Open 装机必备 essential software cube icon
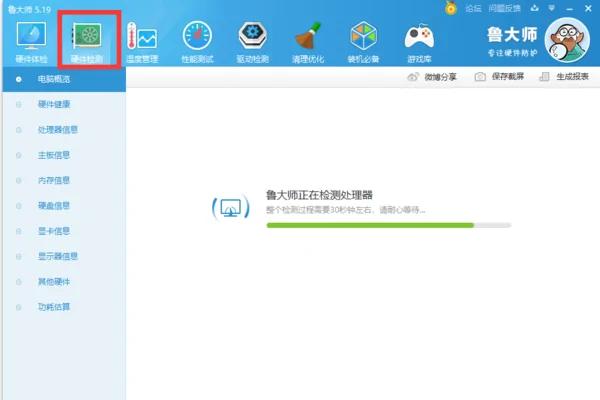 pyautogui.click(x=364, y=41)
